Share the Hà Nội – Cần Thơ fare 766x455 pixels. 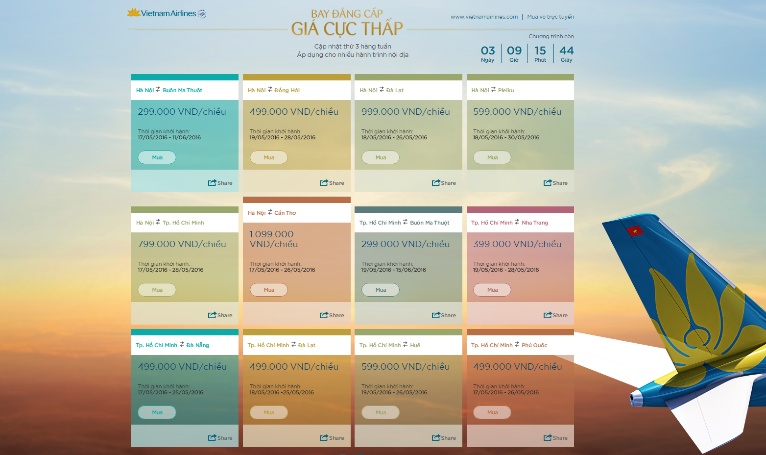pyautogui.click(x=332, y=315)
